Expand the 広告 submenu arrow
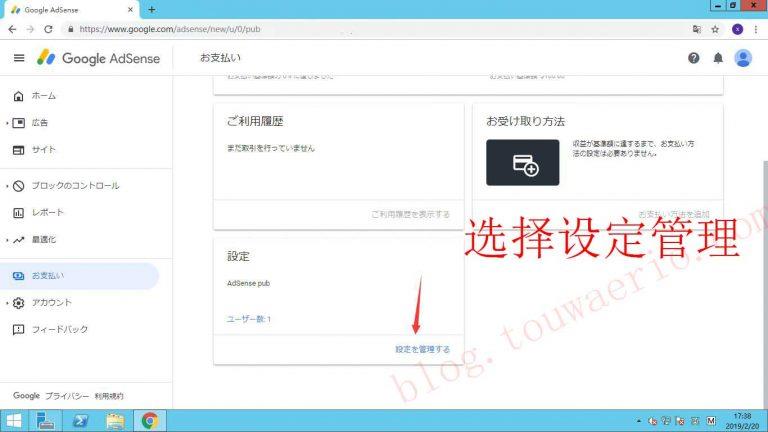The image size is (768, 432). click(x=7, y=123)
